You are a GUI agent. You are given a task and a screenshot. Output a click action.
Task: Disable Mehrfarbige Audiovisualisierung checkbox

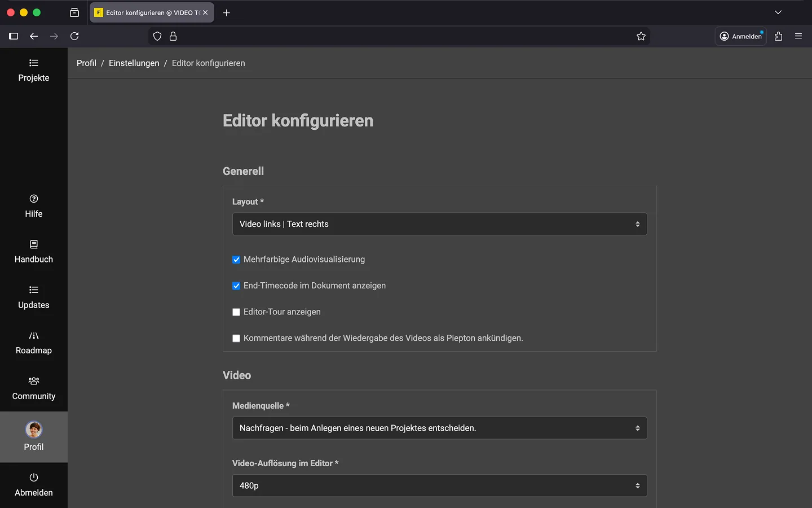pyautogui.click(x=236, y=260)
